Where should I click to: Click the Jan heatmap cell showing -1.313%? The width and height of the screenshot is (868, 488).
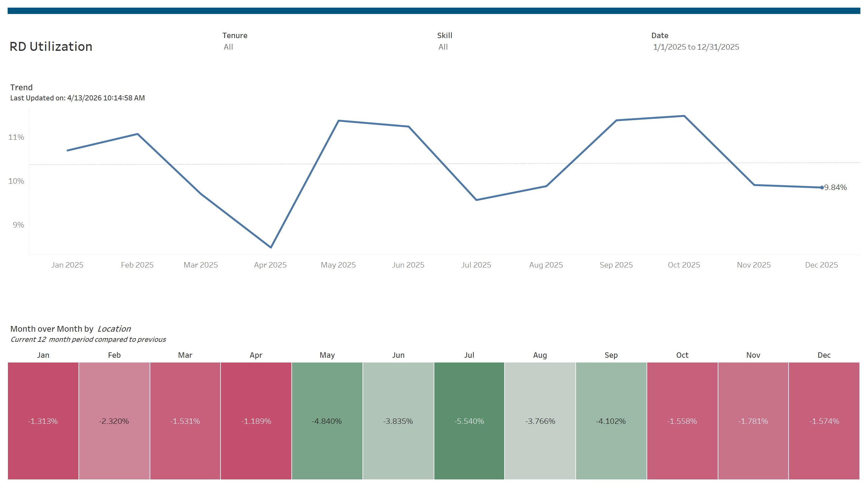(43, 421)
